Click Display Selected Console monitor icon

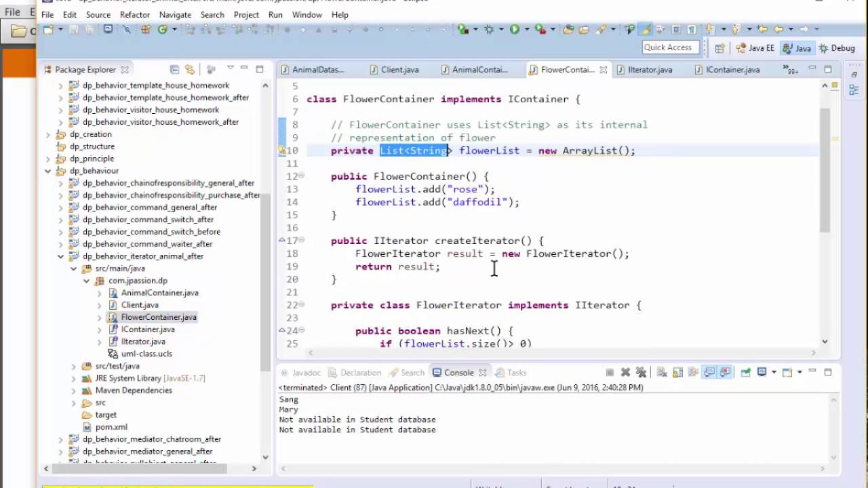point(762,372)
